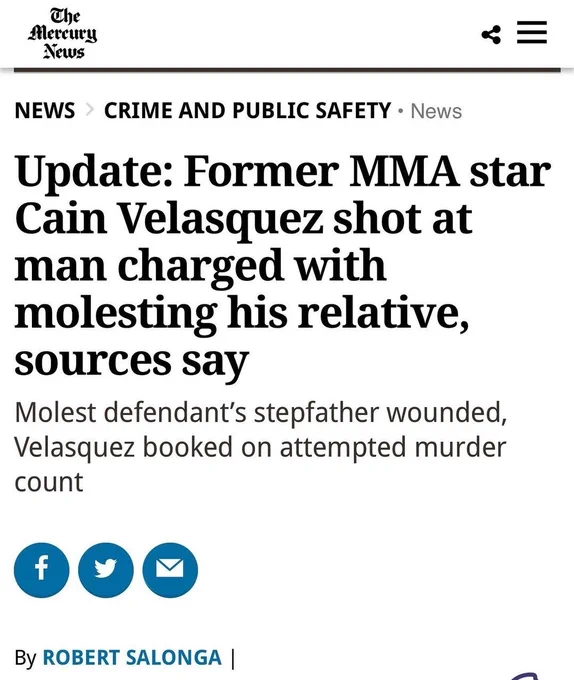Share the article on Facebook
This screenshot has width=574, height=680.
click(41, 570)
